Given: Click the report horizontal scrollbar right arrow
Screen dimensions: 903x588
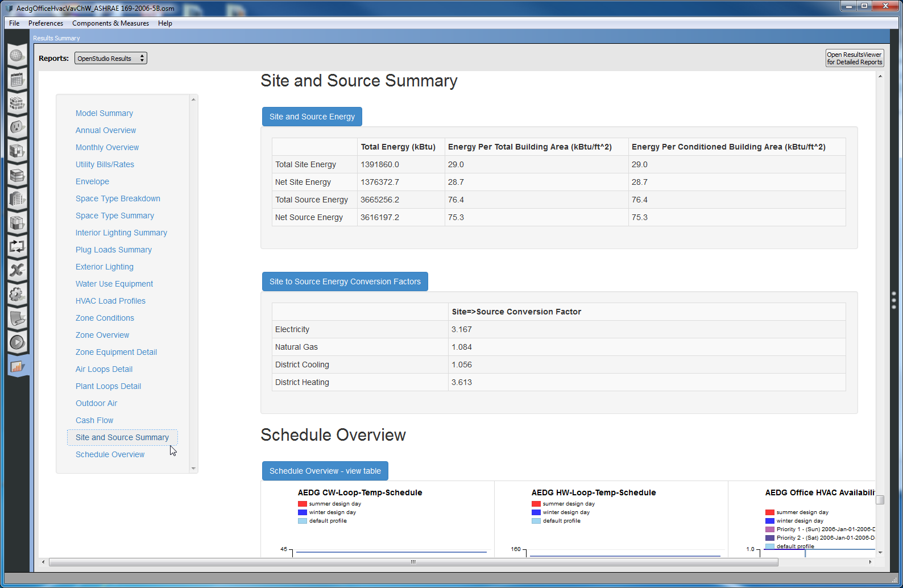Looking at the screenshot, I should (x=870, y=562).
